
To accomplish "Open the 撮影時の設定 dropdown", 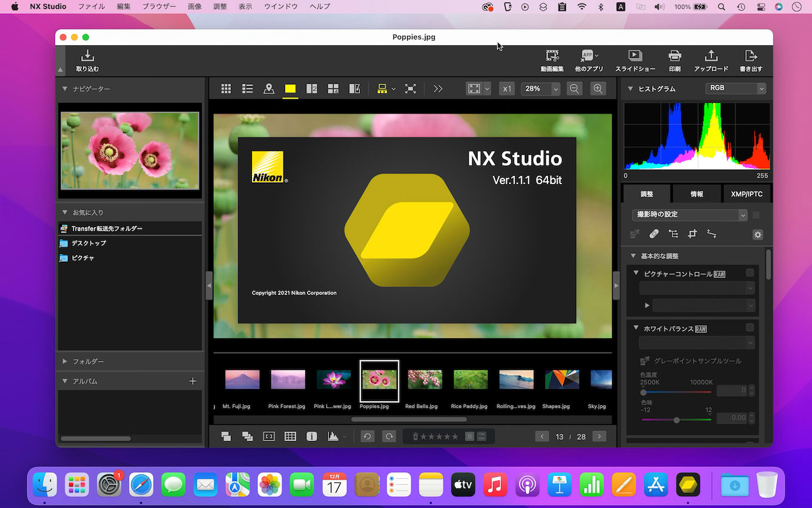I will click(690, 215).
